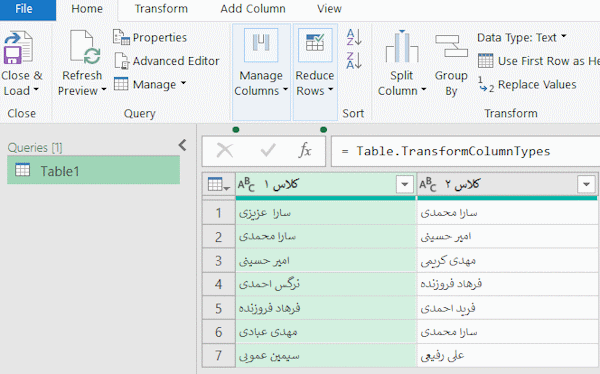The height and width of the screenshot is (374, 600).
Task: Open the Split Column dropdown arrow
Action: (424, 90)
